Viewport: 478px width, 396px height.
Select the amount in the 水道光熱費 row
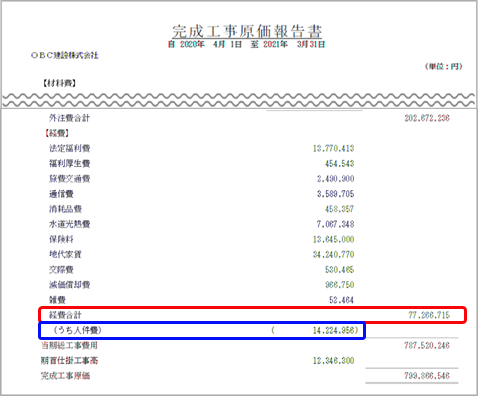pyautogui.click(x=335, y=224)
